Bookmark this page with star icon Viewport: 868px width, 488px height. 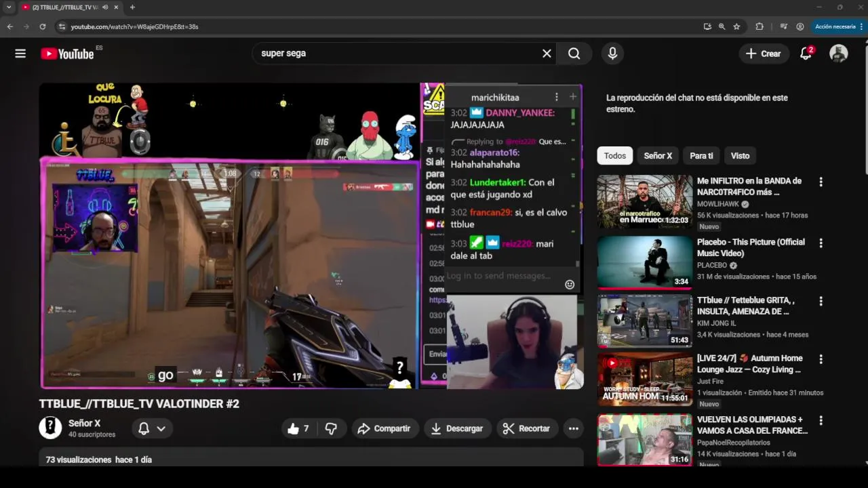pos(736,26)
